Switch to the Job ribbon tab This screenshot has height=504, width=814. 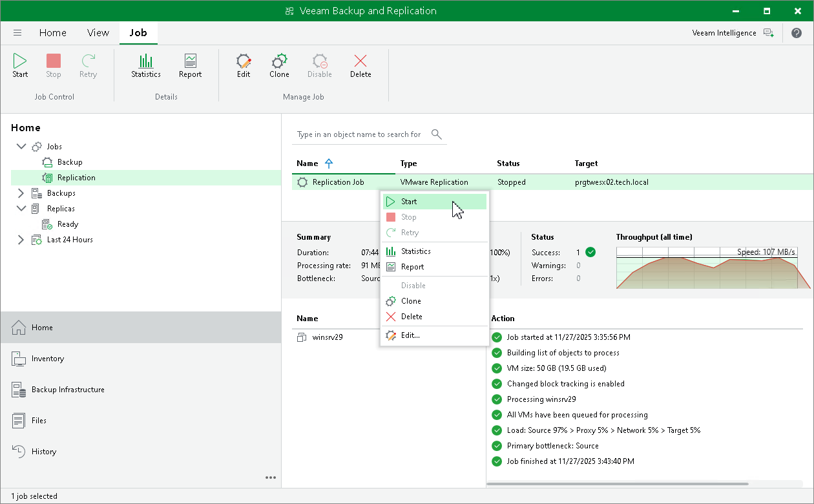[138, 33]
